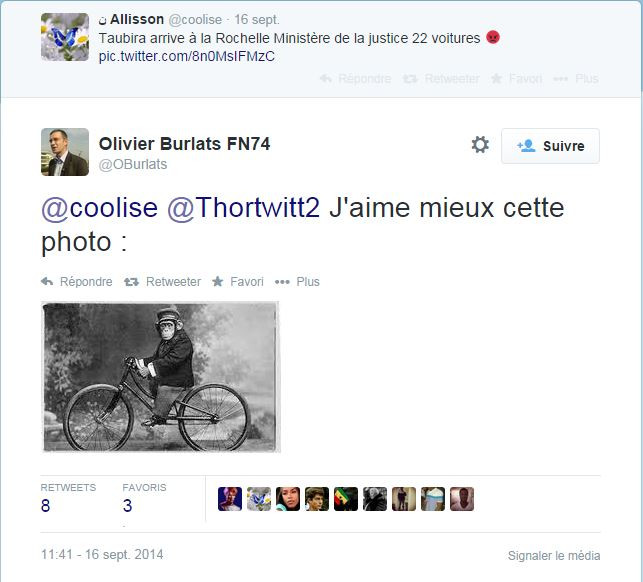Open faded Plus menu on Allisson's tweet
643x582 pixels.
click(576, 78)
